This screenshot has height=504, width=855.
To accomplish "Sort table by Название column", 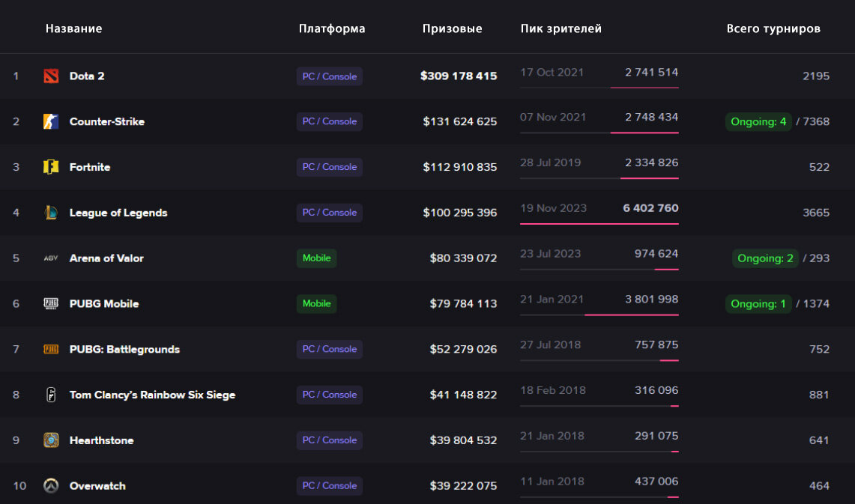I will click(x=73, y=28).
